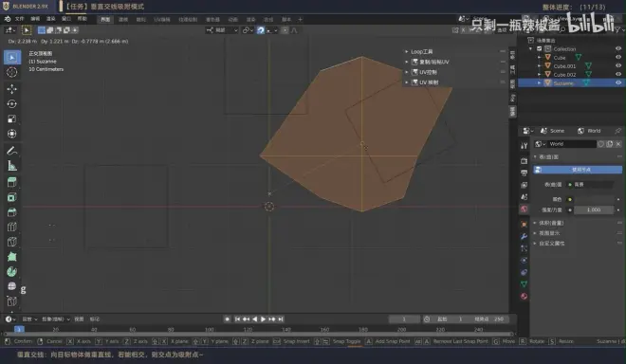
Task: Hide Cube.002 using its eye icon
Action: [x=618, y=74]
